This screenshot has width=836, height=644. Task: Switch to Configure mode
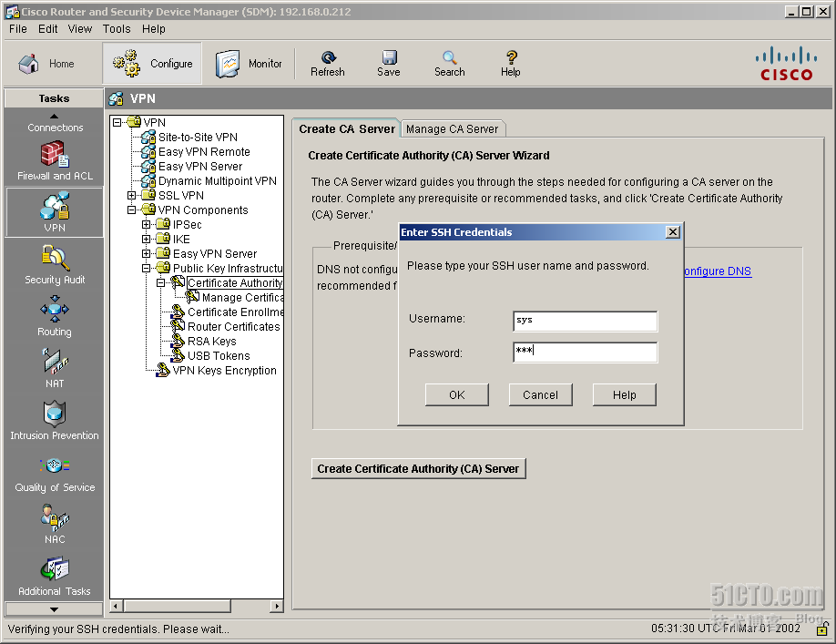[x=152, y=64]
